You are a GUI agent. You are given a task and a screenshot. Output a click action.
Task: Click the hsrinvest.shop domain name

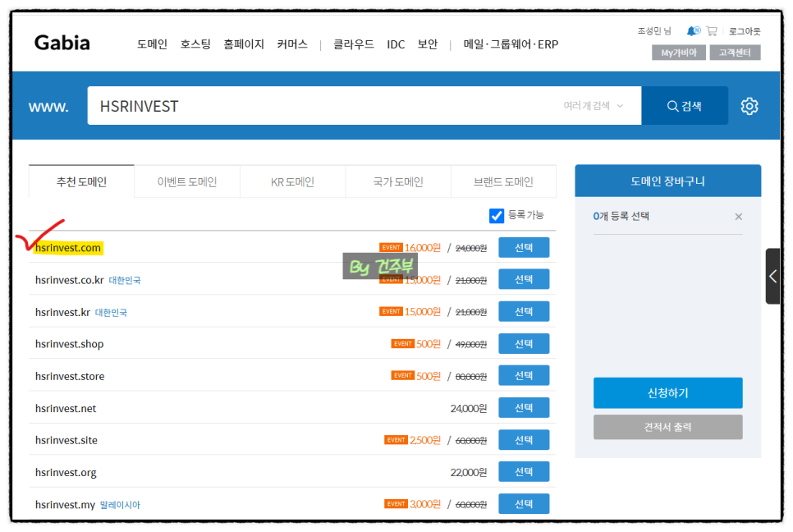[69, 344]
